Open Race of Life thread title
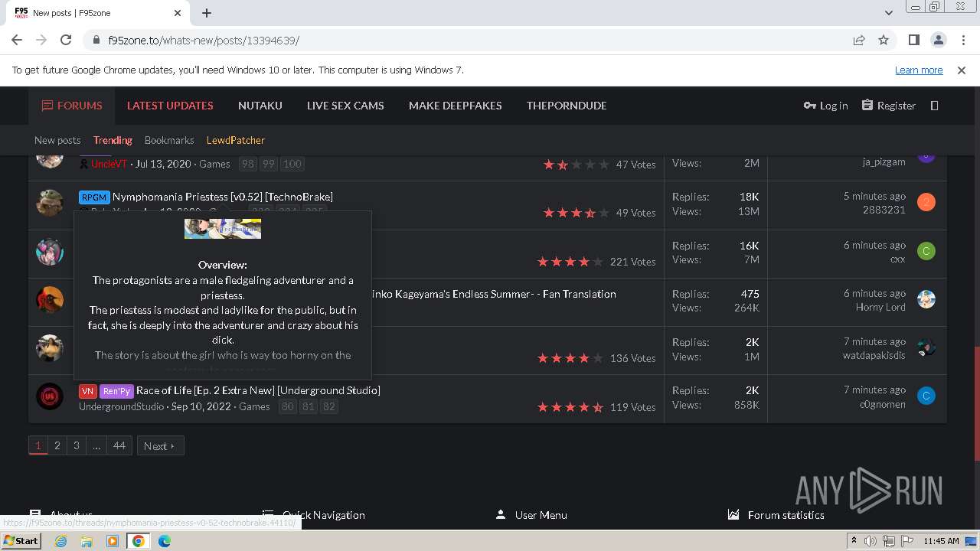The image size is (980, 551). [258, 390]
